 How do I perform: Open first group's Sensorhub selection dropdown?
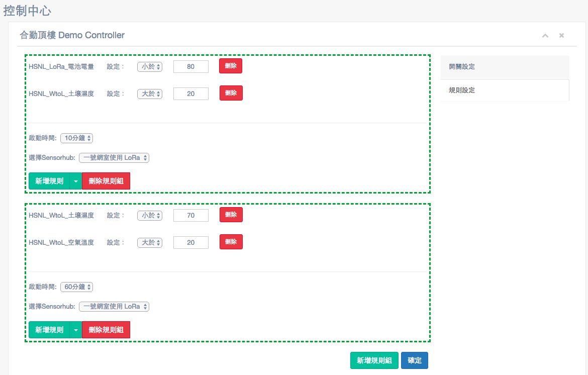(114, 158)
